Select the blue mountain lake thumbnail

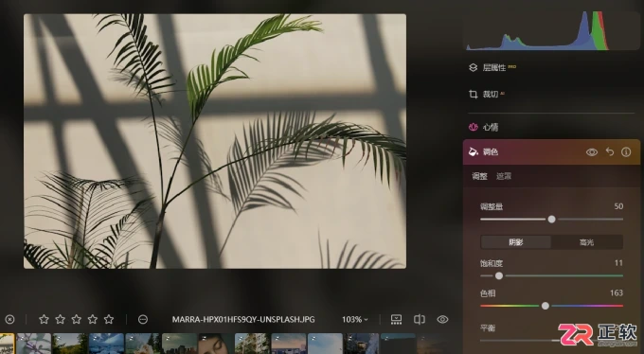pyautogui.click(x=106, y=344)
